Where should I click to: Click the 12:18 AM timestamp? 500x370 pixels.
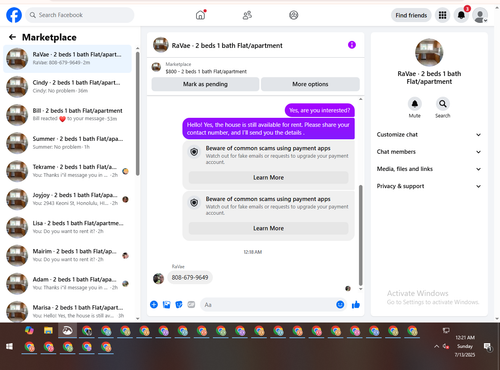tap(253, 252)
